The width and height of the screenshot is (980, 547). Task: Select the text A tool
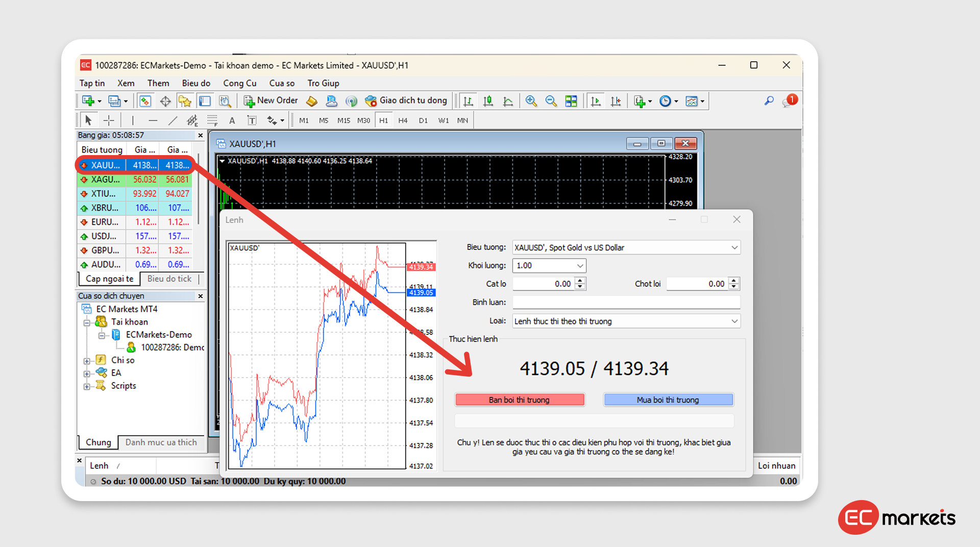[232, 120]
